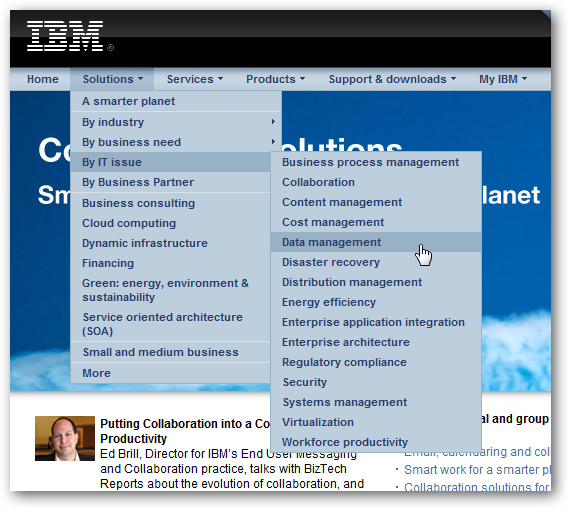The height and width of the screenshot is (509, 569).
Task: Choose Energy efficiency submenu item
Action: (x=376, y=302)
